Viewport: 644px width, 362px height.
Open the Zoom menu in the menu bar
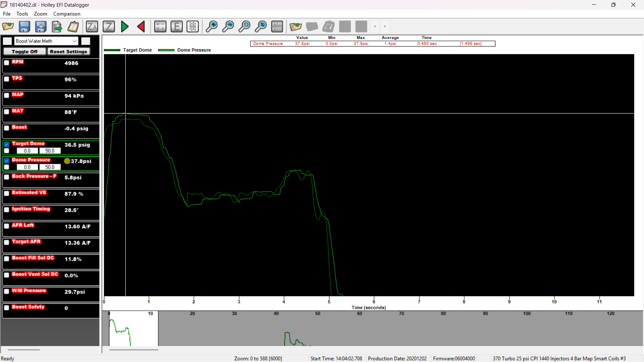[x=40, y=14]
